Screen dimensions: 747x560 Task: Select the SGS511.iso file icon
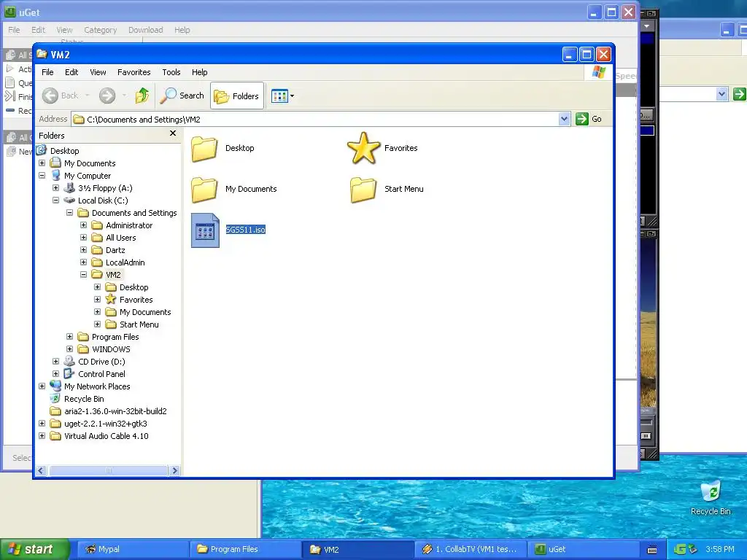tap(205, 230)
